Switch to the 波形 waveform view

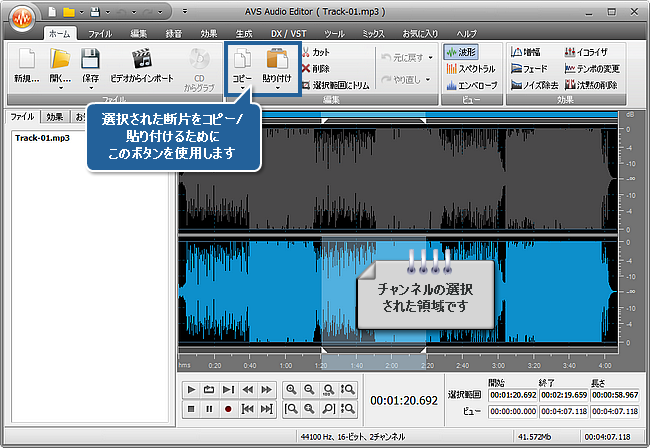461,52
